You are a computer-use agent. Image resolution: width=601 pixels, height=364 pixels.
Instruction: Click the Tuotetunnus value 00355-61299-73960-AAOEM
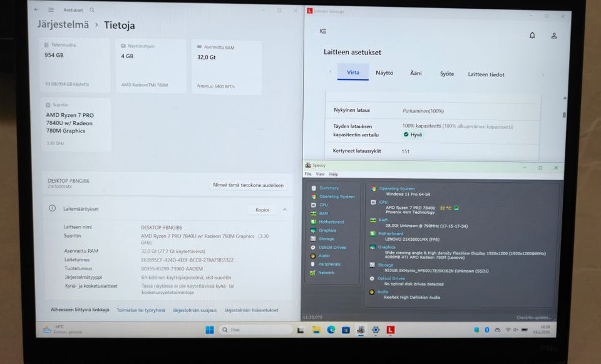click(x=172, y=269)
